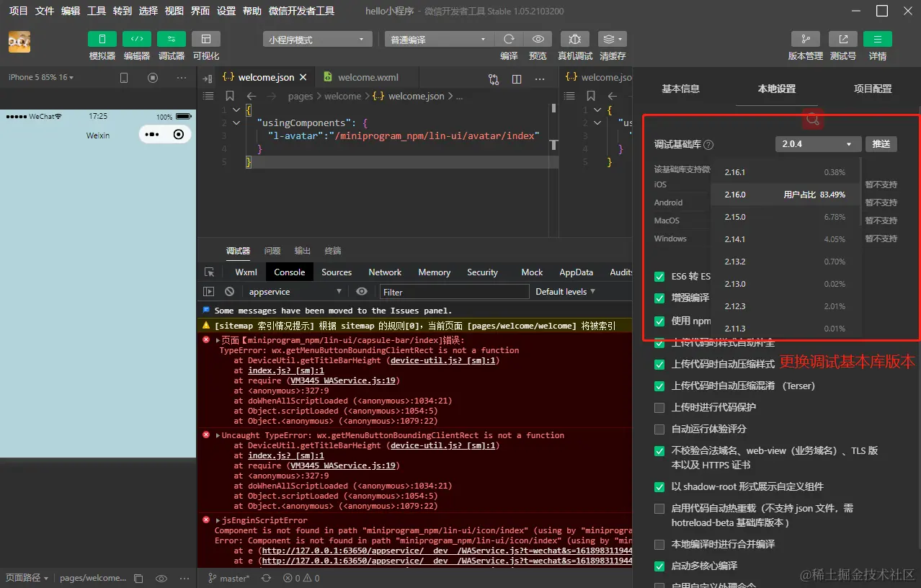Click the compare changes icon in editor tab bar
Screen dimensions: 921x588
494,79
